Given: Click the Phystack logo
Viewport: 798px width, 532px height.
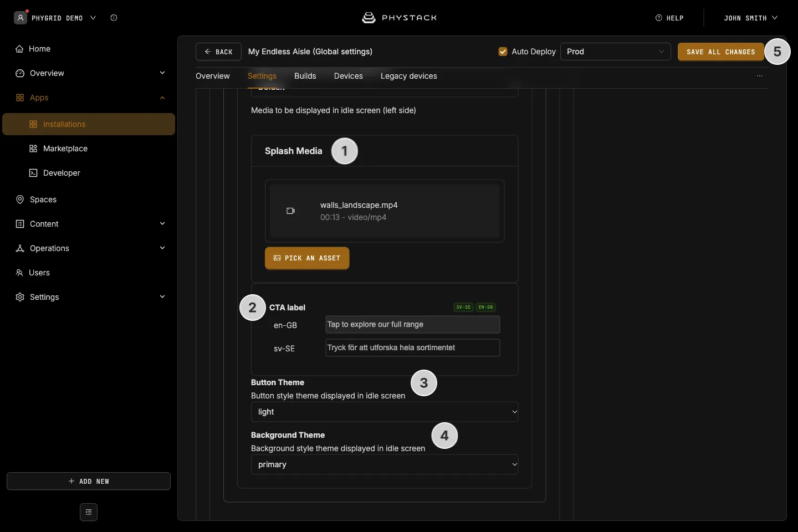Looking at the screenshot, I should point(399,18).
